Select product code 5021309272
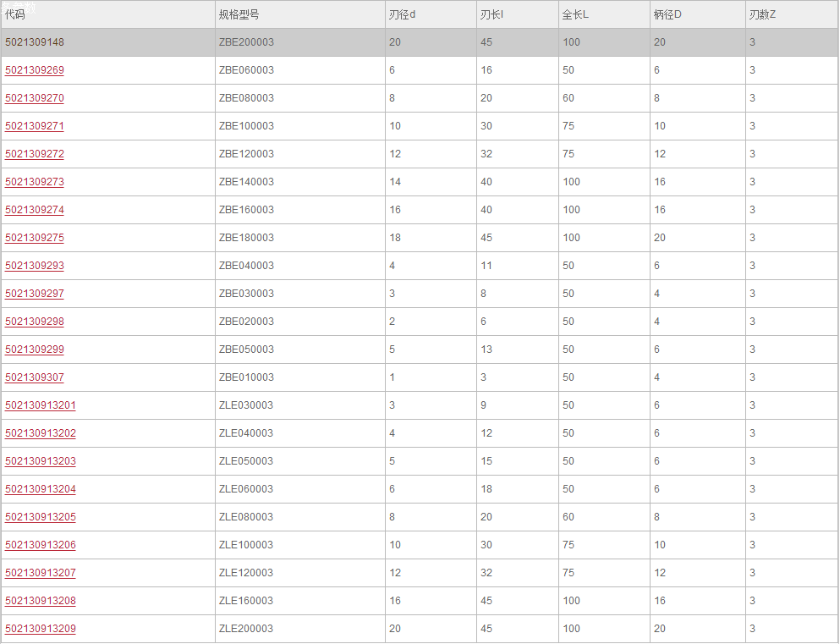Image resolution: width=840 pixels, height=644 pixels. point(35,154)
